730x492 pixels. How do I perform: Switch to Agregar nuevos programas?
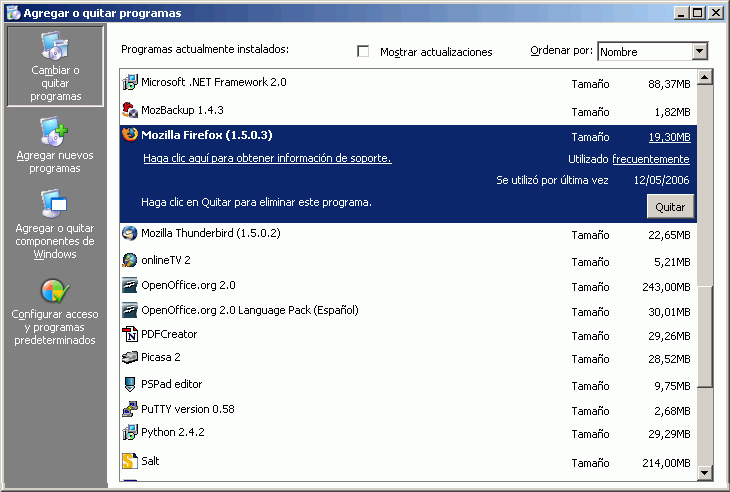(55, 145)
